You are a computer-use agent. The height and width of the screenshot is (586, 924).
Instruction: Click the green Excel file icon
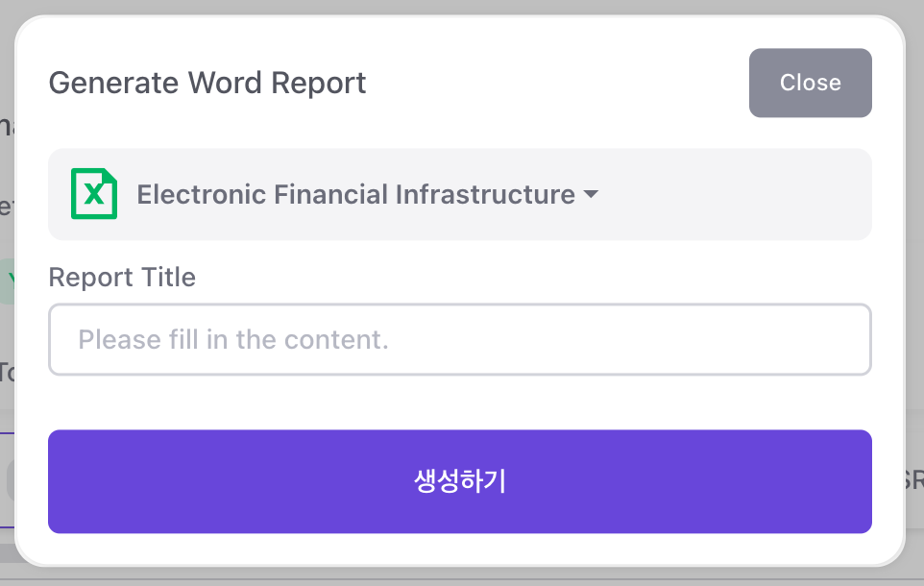94,194
